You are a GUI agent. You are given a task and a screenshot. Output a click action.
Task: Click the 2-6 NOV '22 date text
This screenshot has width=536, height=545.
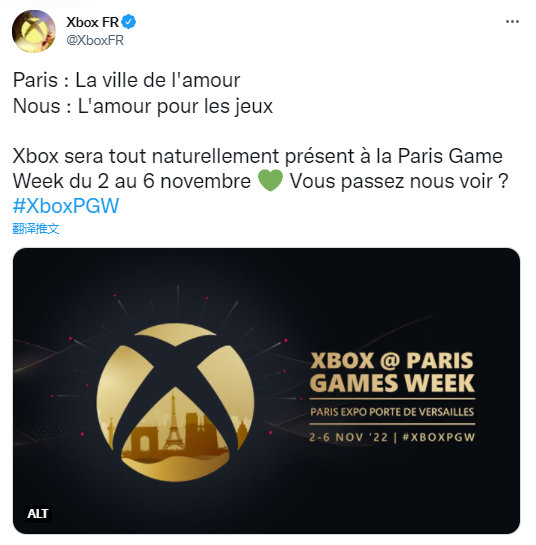pyautogui.click(x=348, y=437)
